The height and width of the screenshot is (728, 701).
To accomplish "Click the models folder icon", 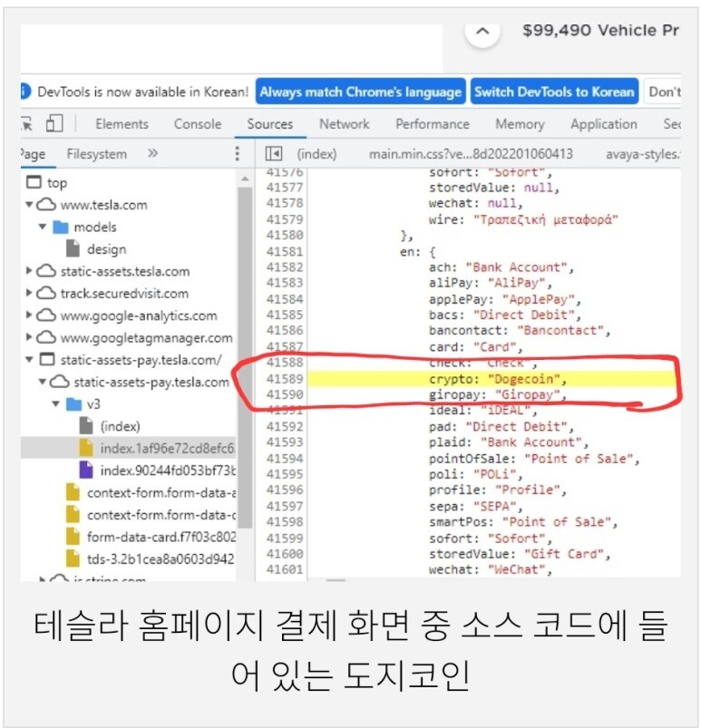I will (x=61, y=227).
